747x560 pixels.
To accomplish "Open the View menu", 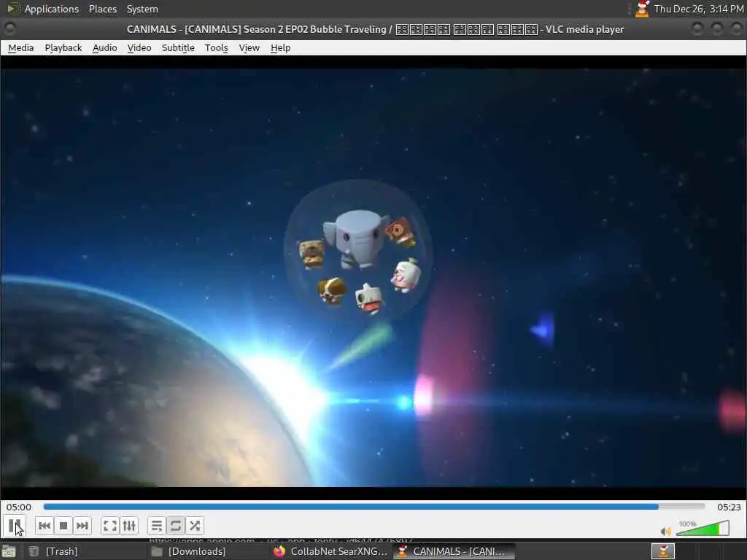I will 249,47.
